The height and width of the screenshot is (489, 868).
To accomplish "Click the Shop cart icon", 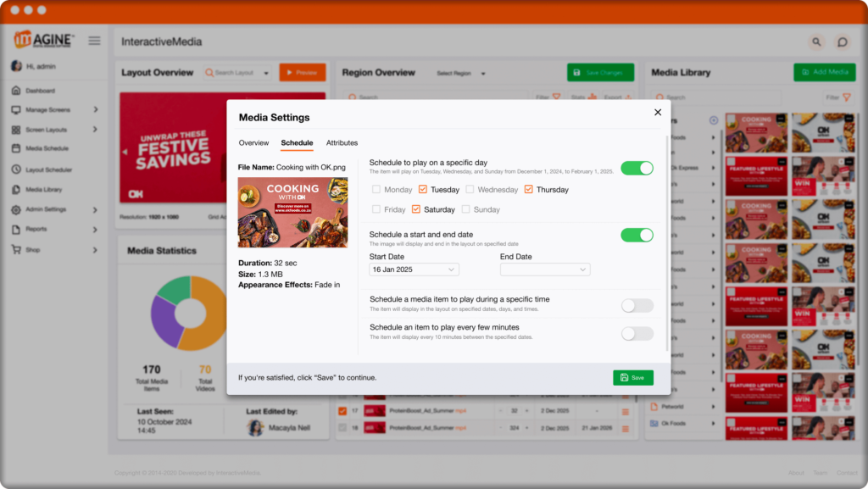I will click(x=16, y=249).
